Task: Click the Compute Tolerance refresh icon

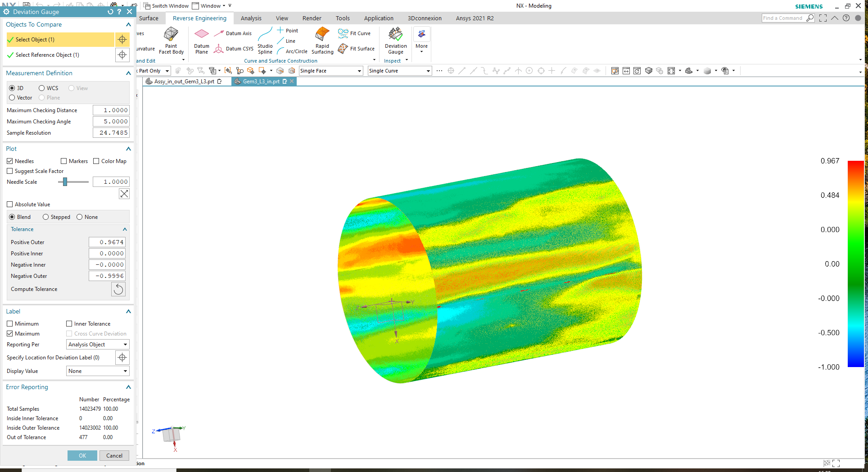Action: (x=118, y=289)
